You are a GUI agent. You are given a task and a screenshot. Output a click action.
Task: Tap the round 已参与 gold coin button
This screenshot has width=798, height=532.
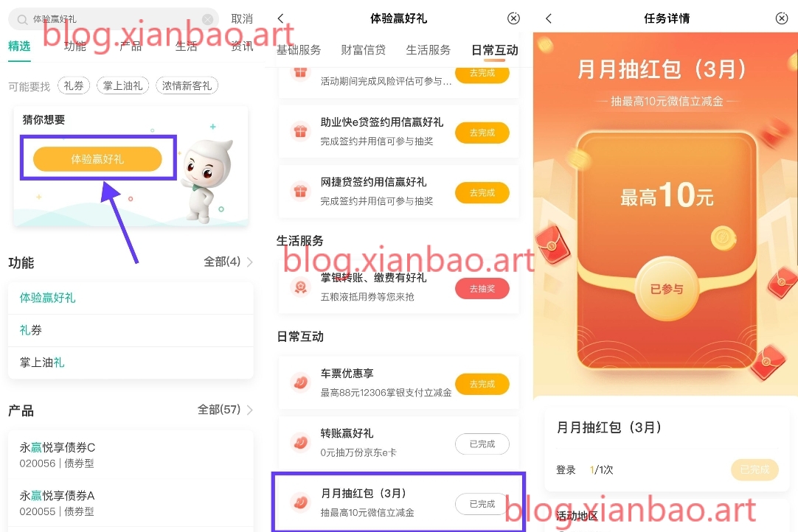[x=667, y=288]
